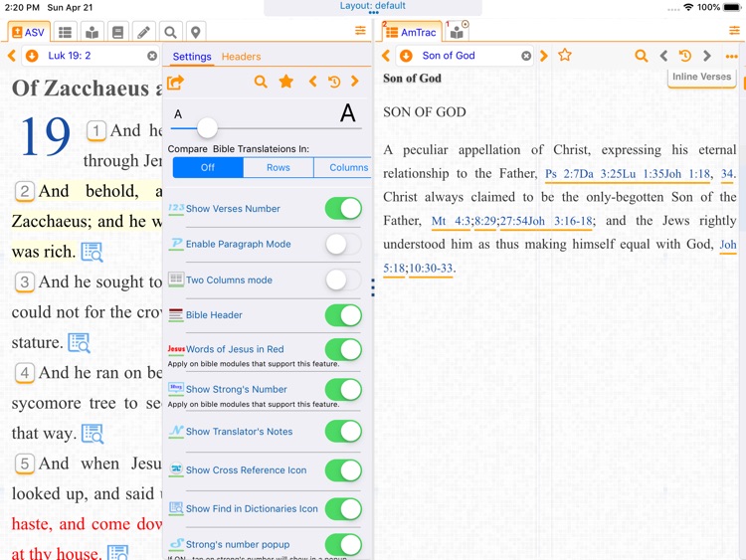The width and height of the screenshot is (746, 560).
Task: Open right pane history icon
Action: tap(685, 56)
